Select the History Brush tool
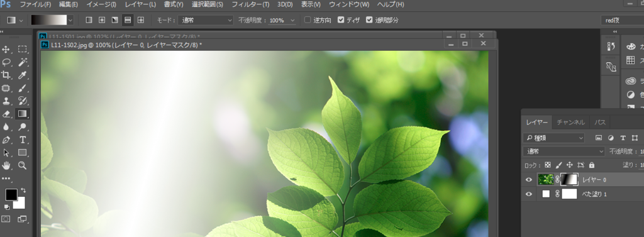 click(x=23, y=101)
